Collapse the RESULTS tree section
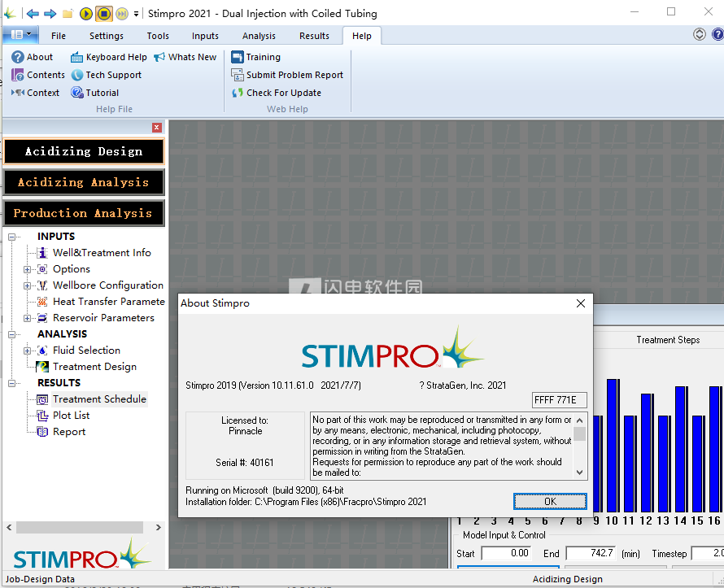 tap(11, 383)
